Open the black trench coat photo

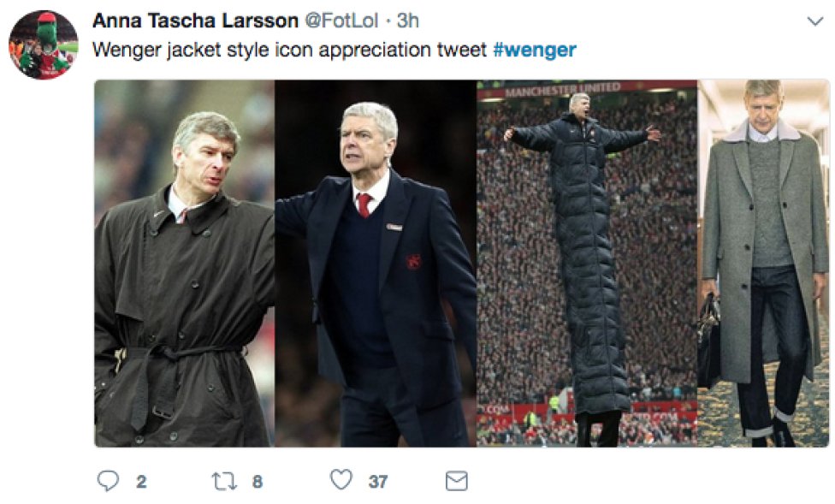click(184, 264)
